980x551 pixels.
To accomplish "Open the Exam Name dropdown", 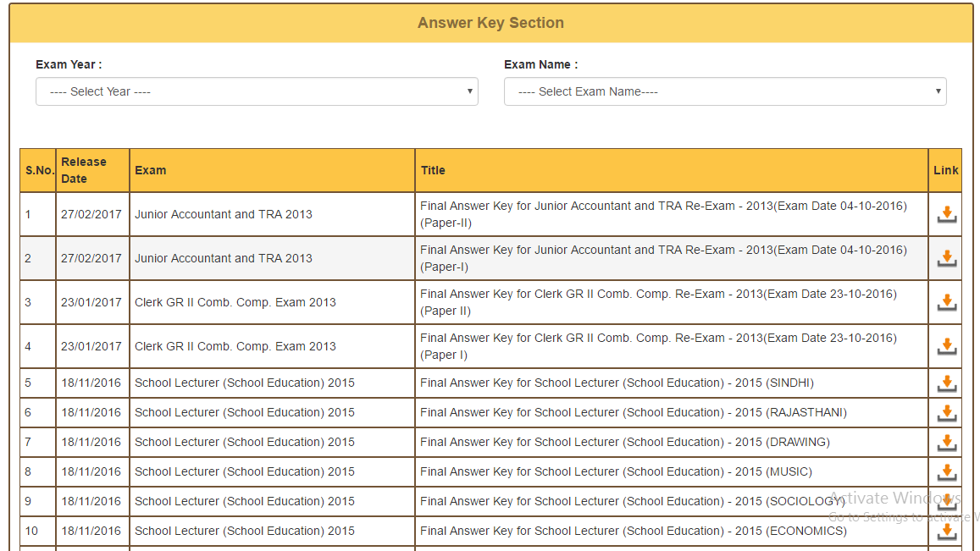I will coord(725,91).
